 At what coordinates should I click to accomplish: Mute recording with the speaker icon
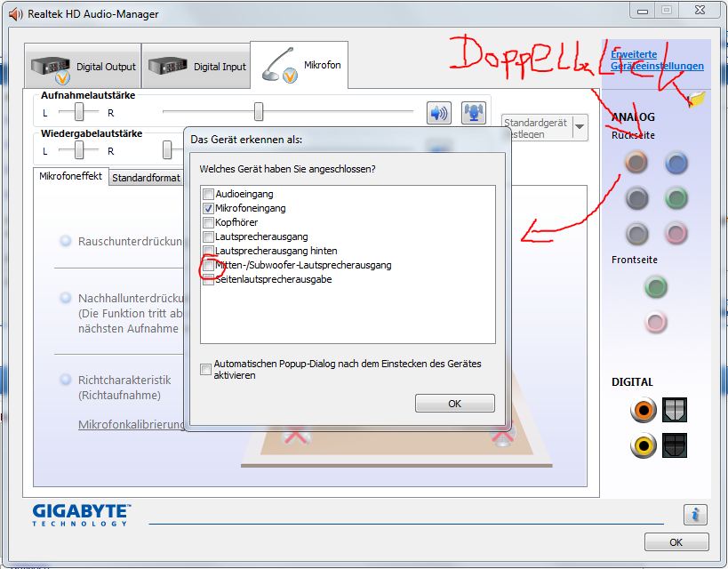pyautogui.click(x=439, y=113)
